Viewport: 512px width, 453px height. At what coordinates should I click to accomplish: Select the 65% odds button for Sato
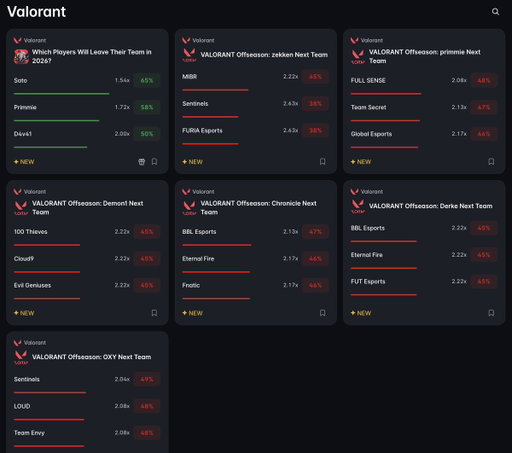[147, 80]
